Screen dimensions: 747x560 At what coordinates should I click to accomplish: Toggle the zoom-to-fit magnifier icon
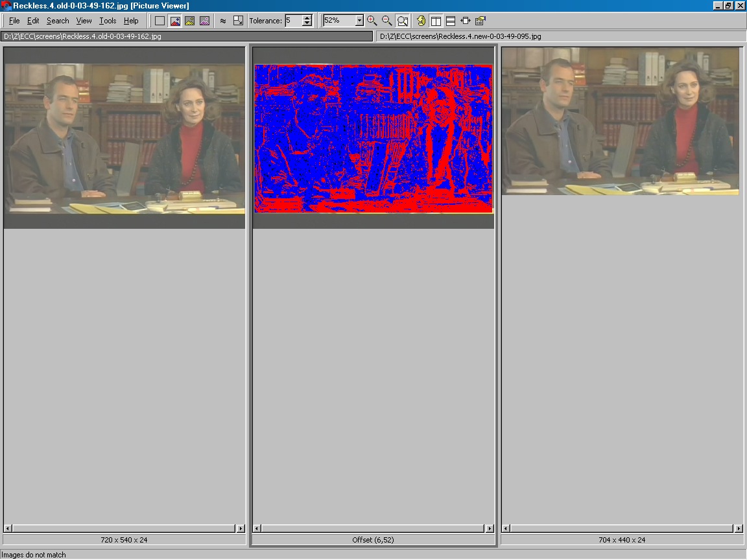tap(403, 21)
